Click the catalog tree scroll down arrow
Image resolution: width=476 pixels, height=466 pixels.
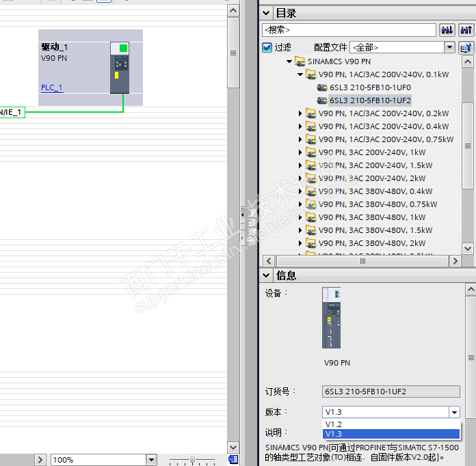coord(468,249)
